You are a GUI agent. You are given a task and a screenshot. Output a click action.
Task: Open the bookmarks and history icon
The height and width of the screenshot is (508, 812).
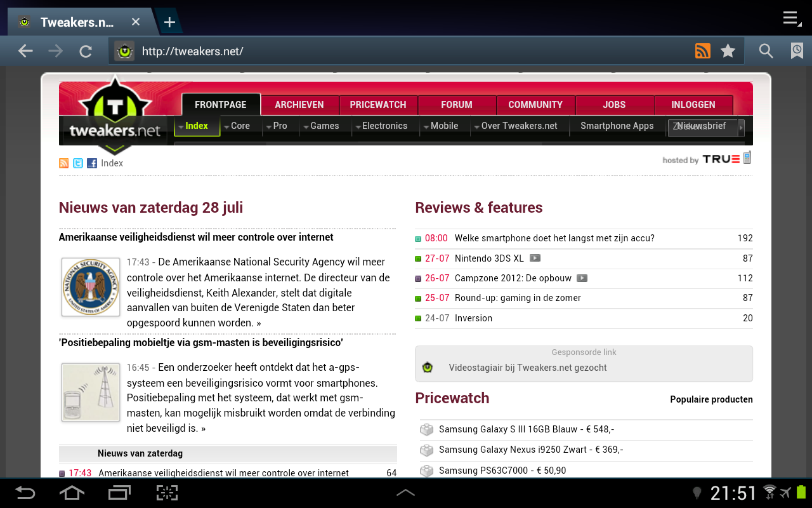(x=797, y=51)
